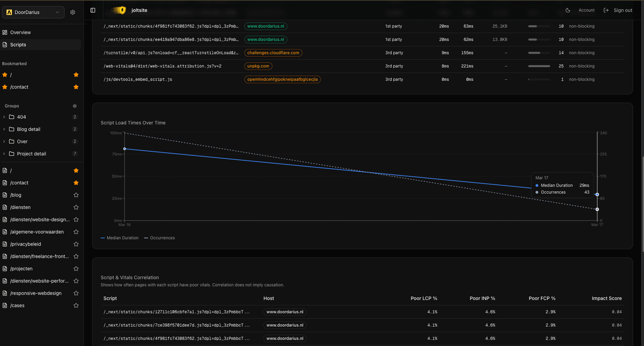Click the Scripts document icon
This screenshot has width=644, height=346.
tap(5, 45)
